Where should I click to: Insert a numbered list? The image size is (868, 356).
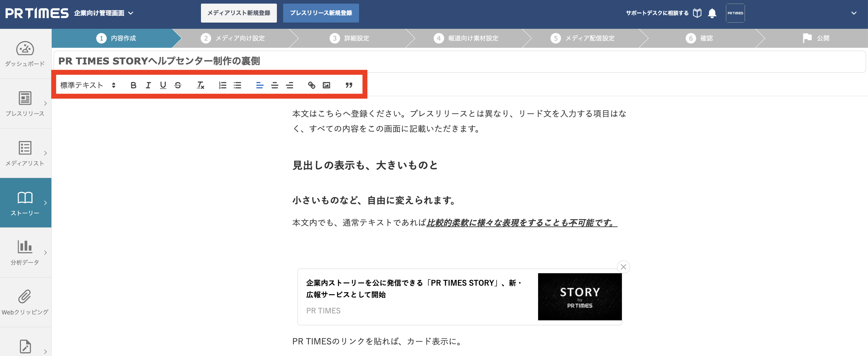click(222, 85)
